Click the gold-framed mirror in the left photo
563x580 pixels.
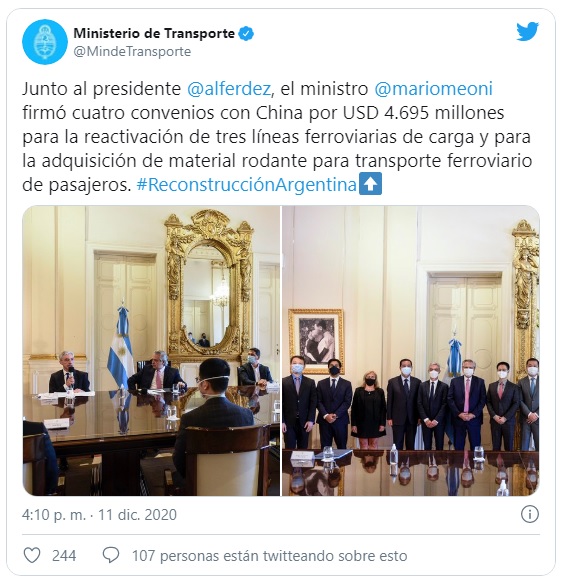pos(209,287)
